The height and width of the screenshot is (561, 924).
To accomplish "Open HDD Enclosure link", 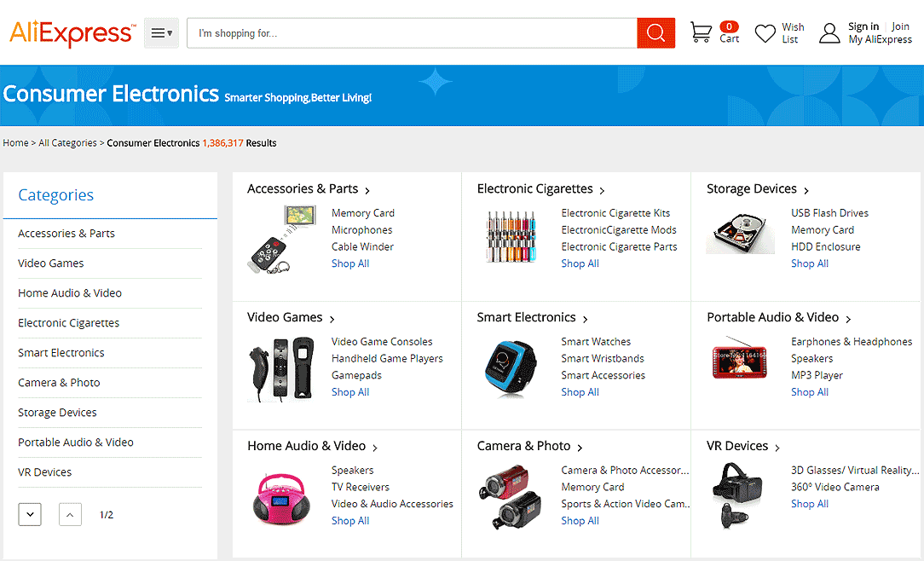I will (826, 247).
